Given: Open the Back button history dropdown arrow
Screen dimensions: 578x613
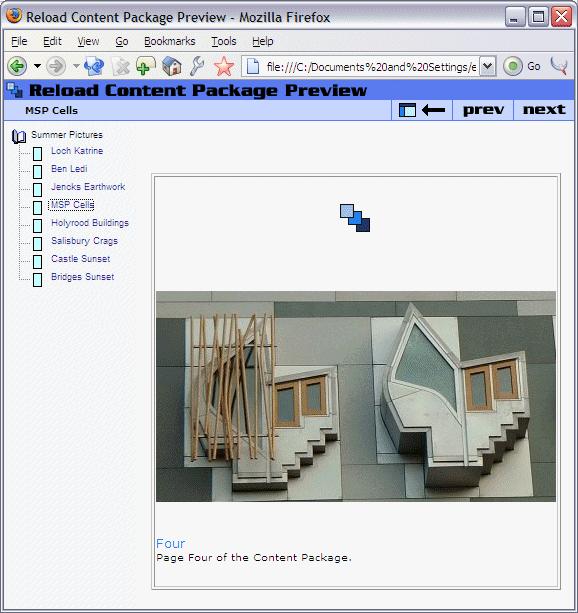Looking at the screenshot, I should (x=37, y=66).
